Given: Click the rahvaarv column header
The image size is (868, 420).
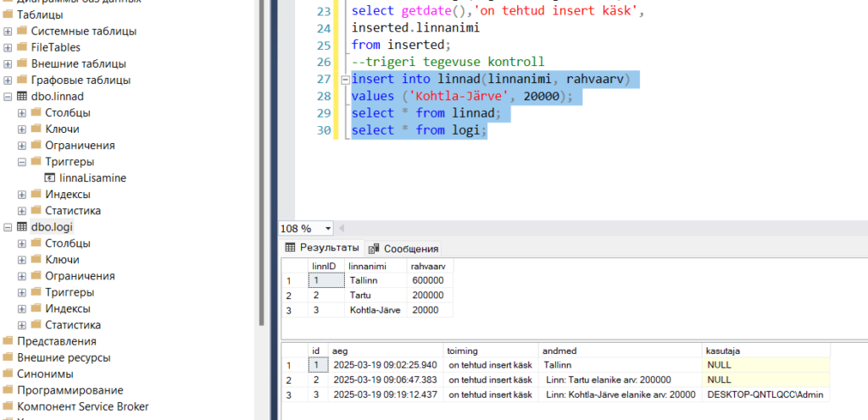Looking at the screenshot, I should click(x=430, y=266).
